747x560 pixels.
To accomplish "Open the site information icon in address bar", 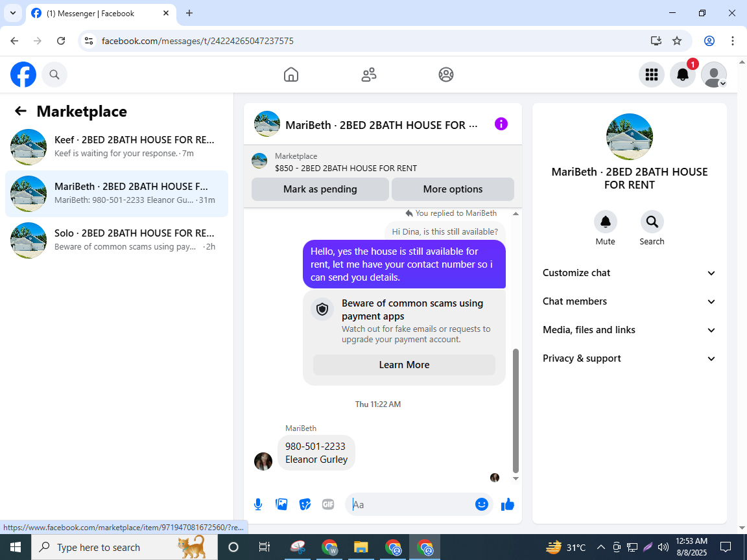I will coord(89,41).
